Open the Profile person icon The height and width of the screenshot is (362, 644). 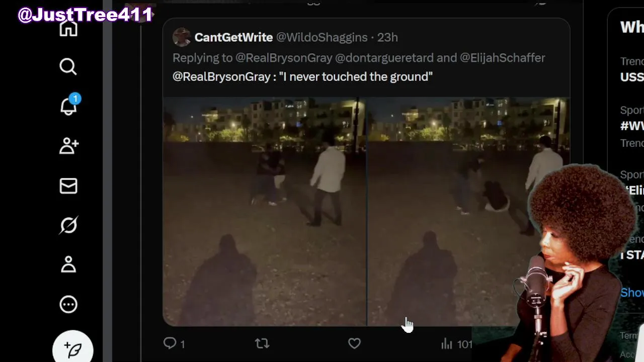[x=68, y=264]
